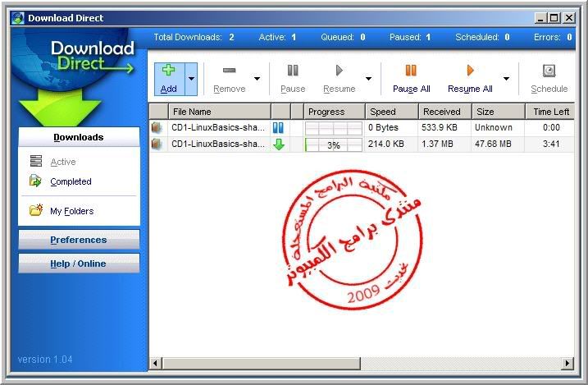Click the 3% progress bar
The width and height of the screenshot is (588, 385).
coord(334,144)
